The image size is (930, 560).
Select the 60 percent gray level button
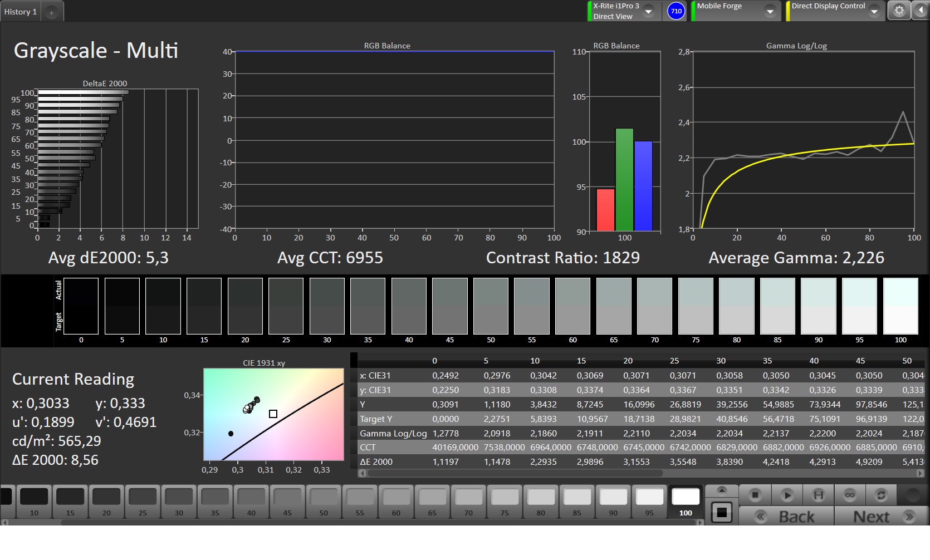396,502
